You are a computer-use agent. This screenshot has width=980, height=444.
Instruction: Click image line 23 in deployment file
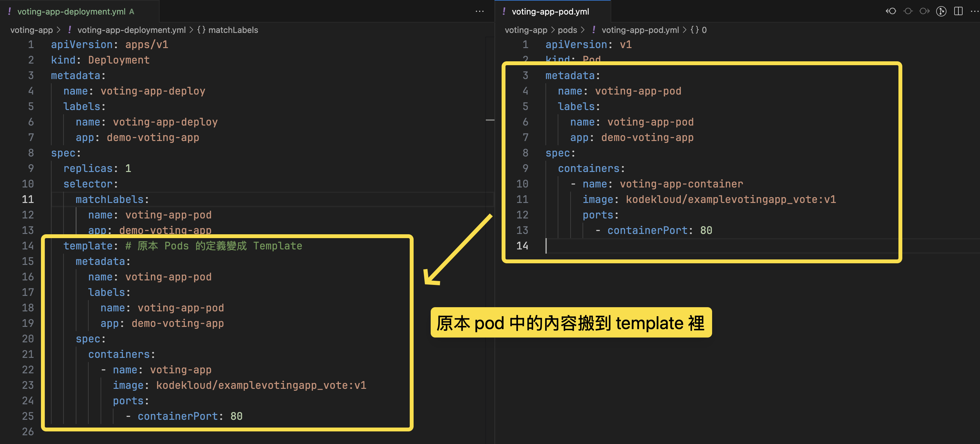[x=240, y=385]
